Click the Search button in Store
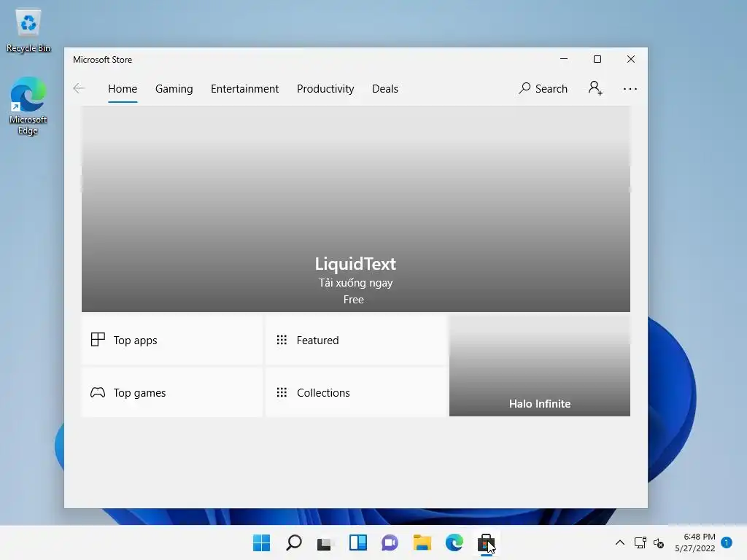This screenshot has width=747, height=560. [543, 88]
